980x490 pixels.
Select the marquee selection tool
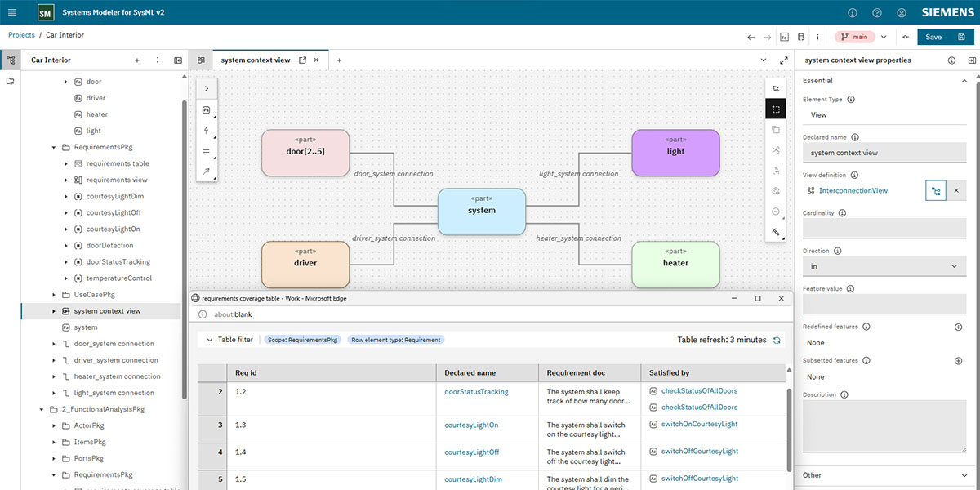(776, 109)
